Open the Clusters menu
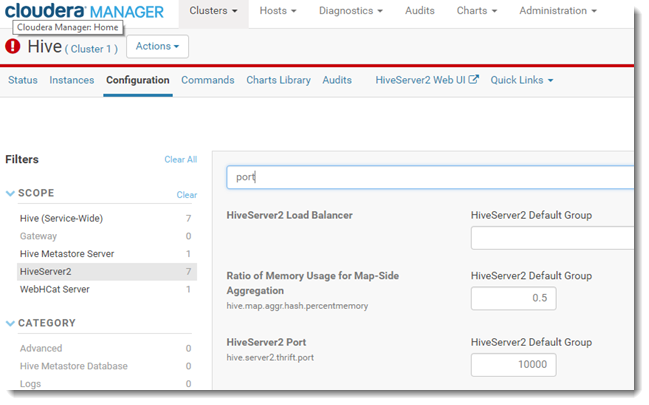 [x=214, y=10]
